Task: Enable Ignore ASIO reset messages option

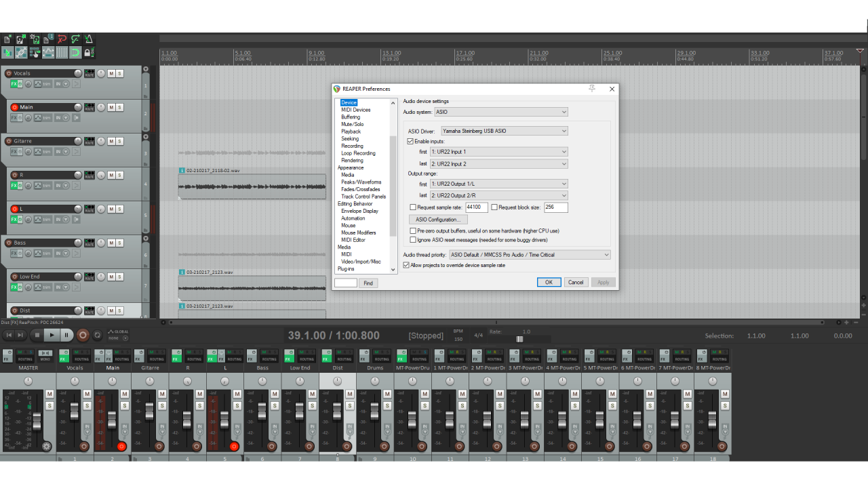Action: pyautogui.click(x=414, y=240)
